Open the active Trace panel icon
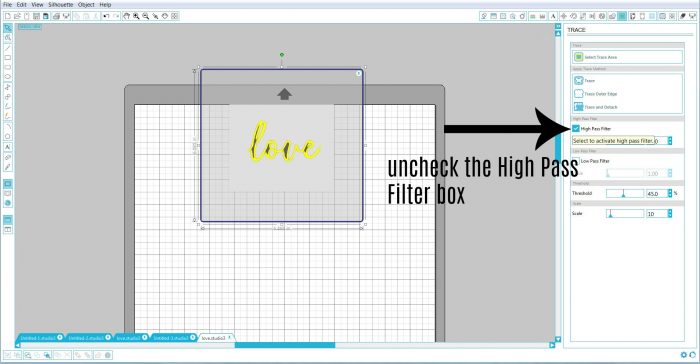700x364 pixels. (622, 16)
